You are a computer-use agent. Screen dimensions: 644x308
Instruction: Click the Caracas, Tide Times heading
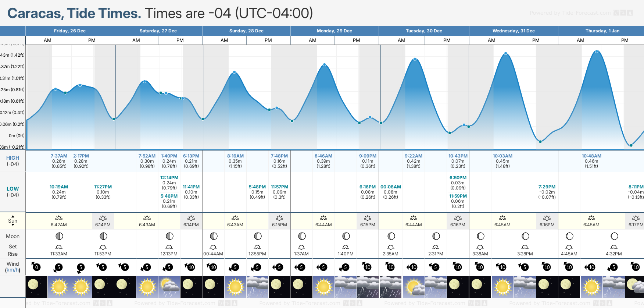(74, 13)
